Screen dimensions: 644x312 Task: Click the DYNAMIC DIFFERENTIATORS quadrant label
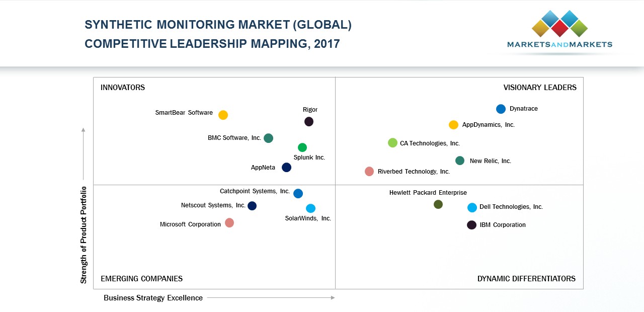526,279
